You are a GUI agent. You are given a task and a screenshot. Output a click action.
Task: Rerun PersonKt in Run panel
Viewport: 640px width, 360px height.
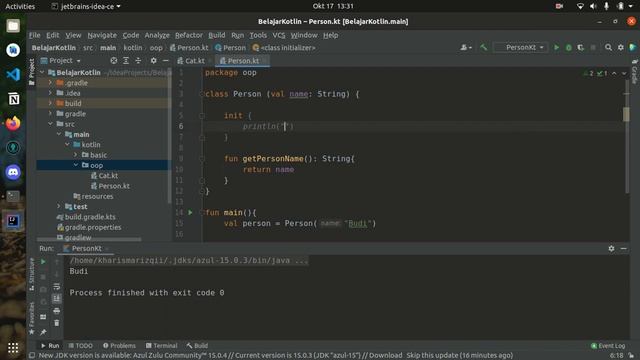click(43, 262)
